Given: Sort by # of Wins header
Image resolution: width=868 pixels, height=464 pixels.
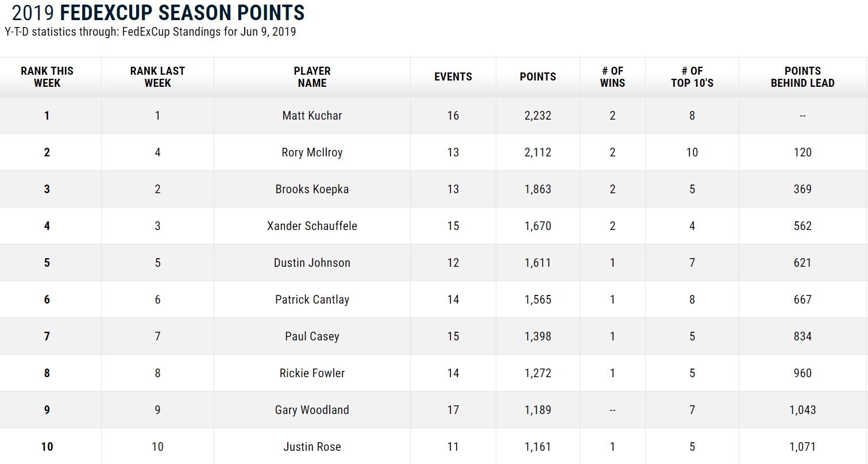Looking at the screenshot, I should tap(612, 77).
